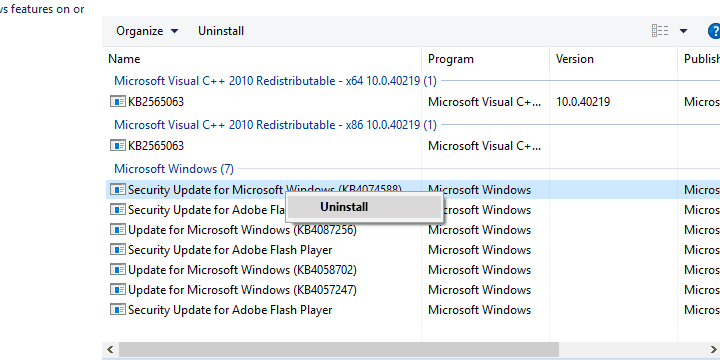The image size is (720, 360).
Task: Click the horizontal scrollbar thumb
Action: click(339, 349)
